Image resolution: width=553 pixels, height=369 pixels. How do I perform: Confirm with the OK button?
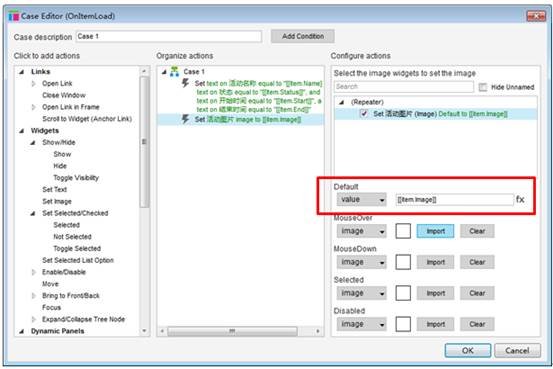(468, 351)
